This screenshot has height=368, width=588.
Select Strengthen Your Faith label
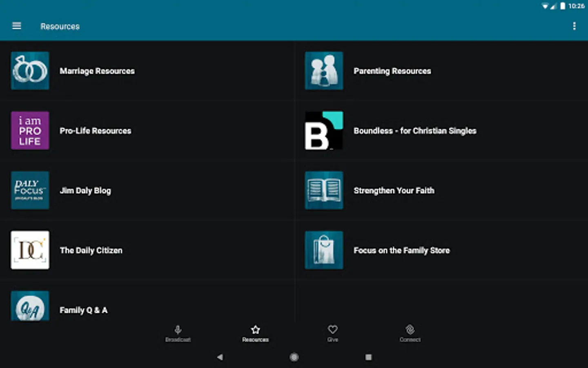pos(394,191)
